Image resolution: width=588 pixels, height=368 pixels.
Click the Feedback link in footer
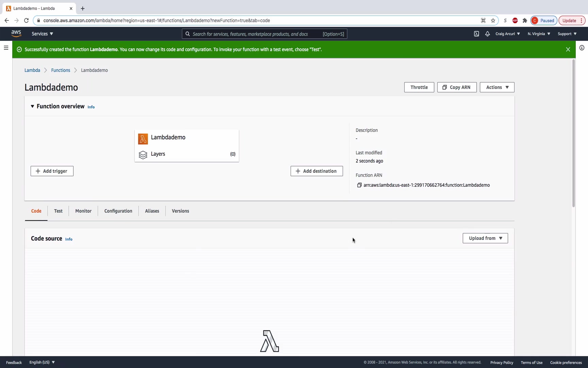click(x=14, y=363)
